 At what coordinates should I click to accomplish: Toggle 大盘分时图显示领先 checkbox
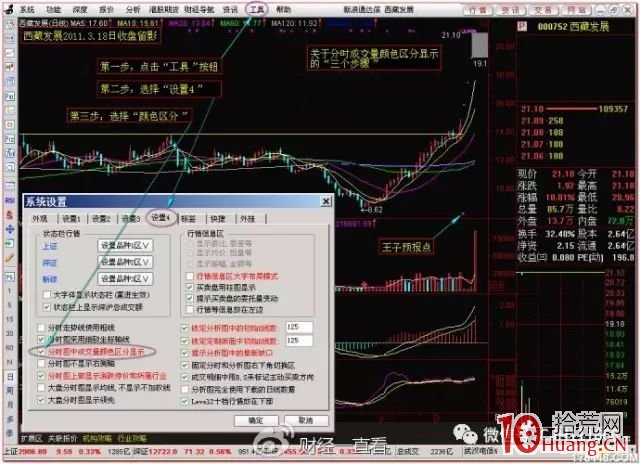pyautogui.click(x=41, y=400)
